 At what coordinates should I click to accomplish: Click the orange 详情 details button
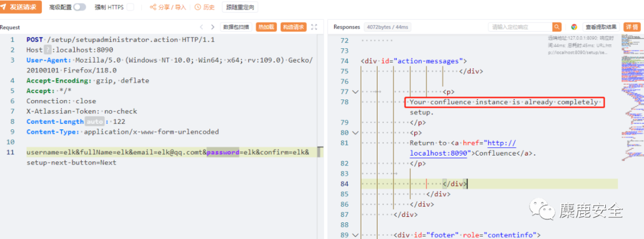tap(632, 27)
